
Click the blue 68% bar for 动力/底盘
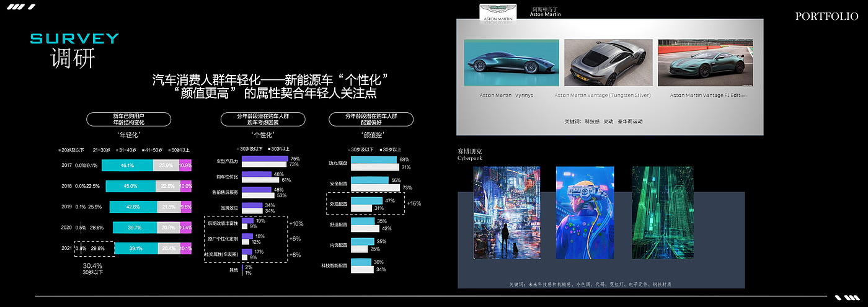[x=374, y=160]
